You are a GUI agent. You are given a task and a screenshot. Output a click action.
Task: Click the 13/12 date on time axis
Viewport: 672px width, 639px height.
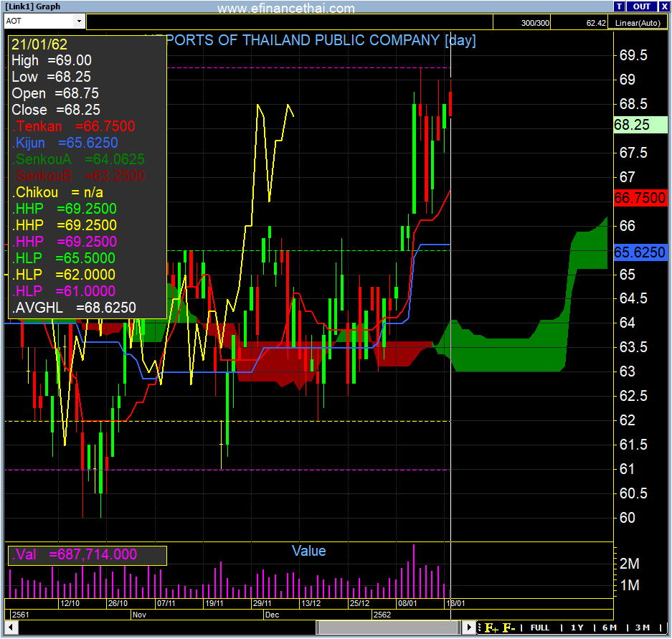311,603
